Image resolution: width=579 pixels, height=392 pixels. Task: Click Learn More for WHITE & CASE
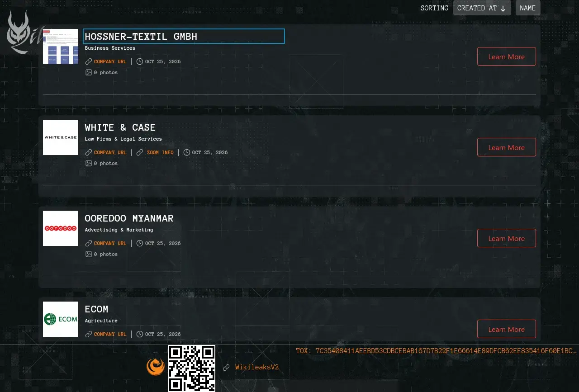tap(507, 147)
